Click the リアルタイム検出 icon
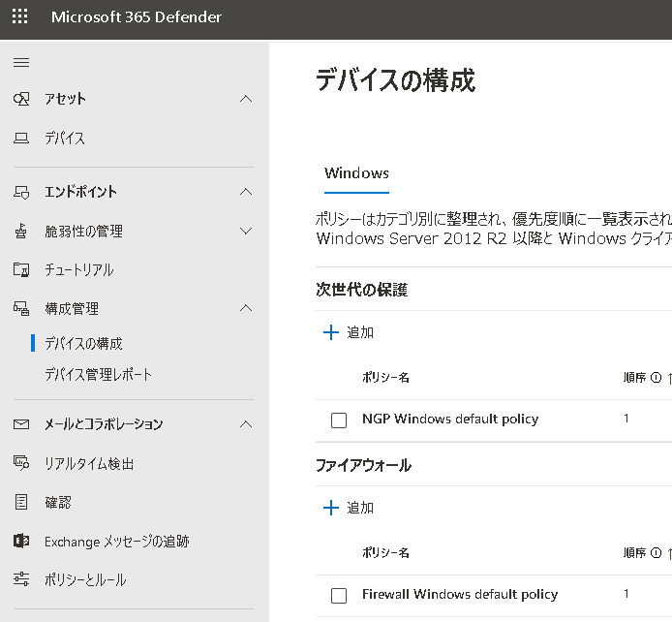Viewport: 672px width, 622px height. click(x=21, y=464)
